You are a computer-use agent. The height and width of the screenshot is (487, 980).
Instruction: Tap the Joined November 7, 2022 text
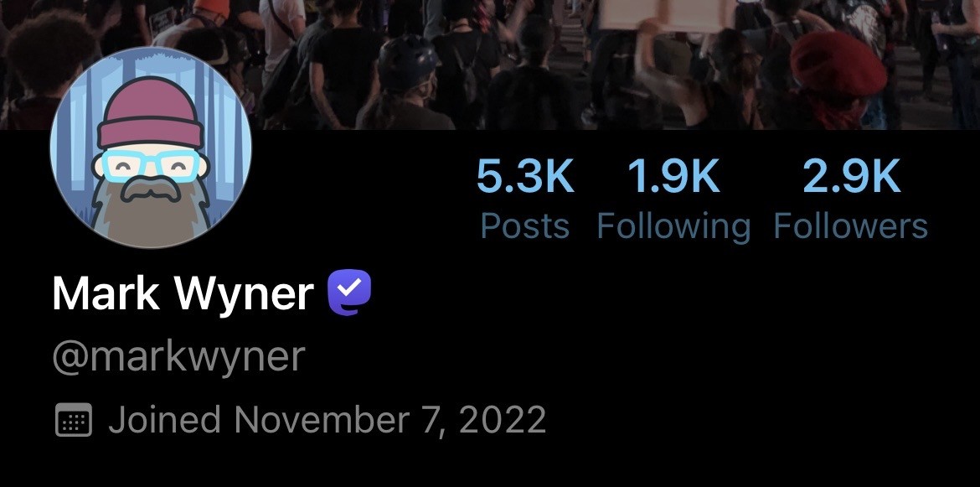point(328,419)
